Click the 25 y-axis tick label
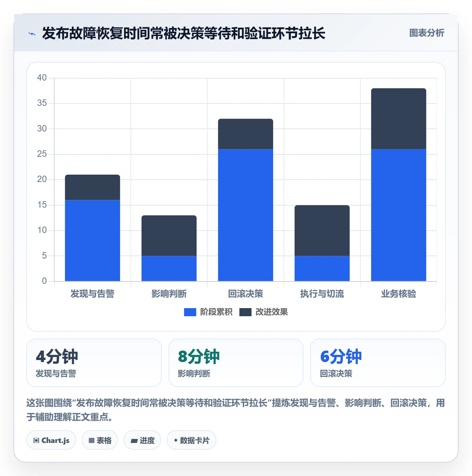Viewport: 472px width, 476px height. [42, 154]
